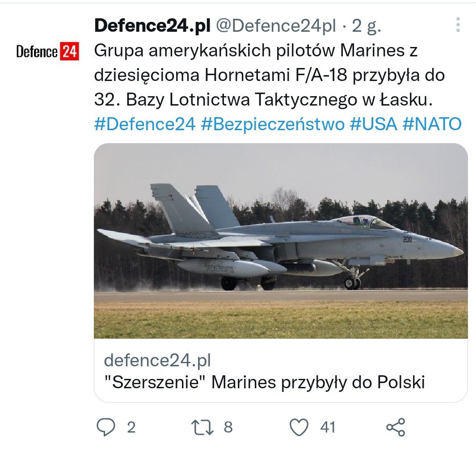
Task: Open the #Defence24 hashtag
Action: click(x=145, y=124)
